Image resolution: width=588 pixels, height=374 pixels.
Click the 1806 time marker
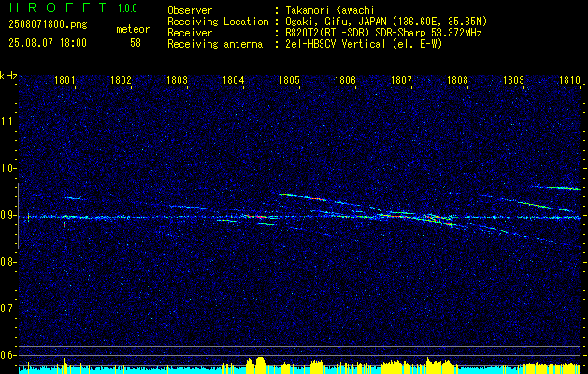(x=345, y=80)
